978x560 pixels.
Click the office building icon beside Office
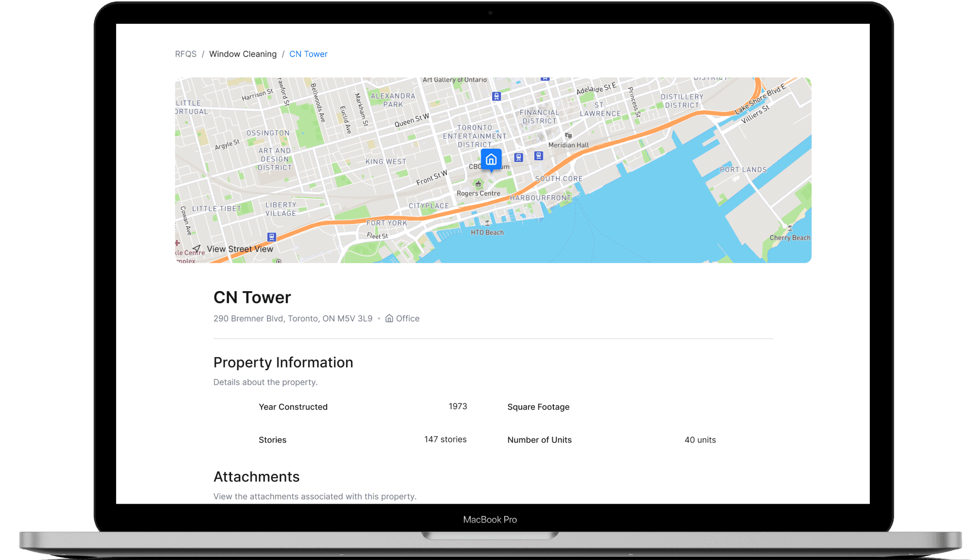(389, 318)
